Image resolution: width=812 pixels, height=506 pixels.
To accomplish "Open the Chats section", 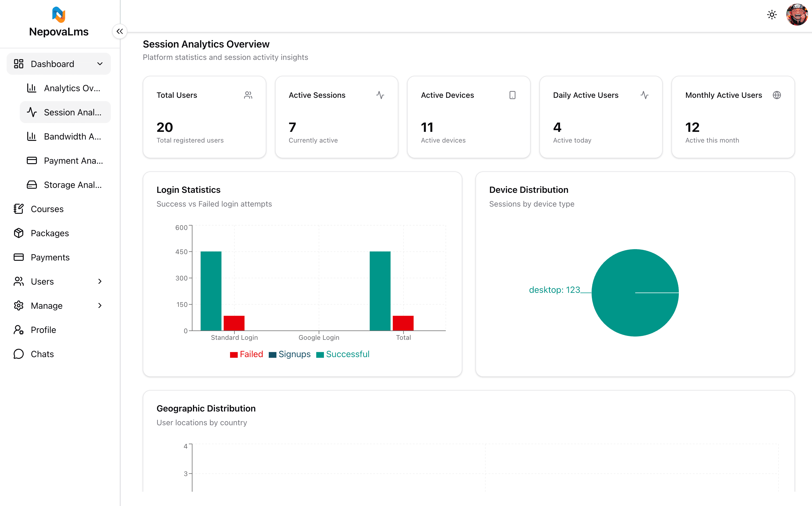I will (58, 354).
